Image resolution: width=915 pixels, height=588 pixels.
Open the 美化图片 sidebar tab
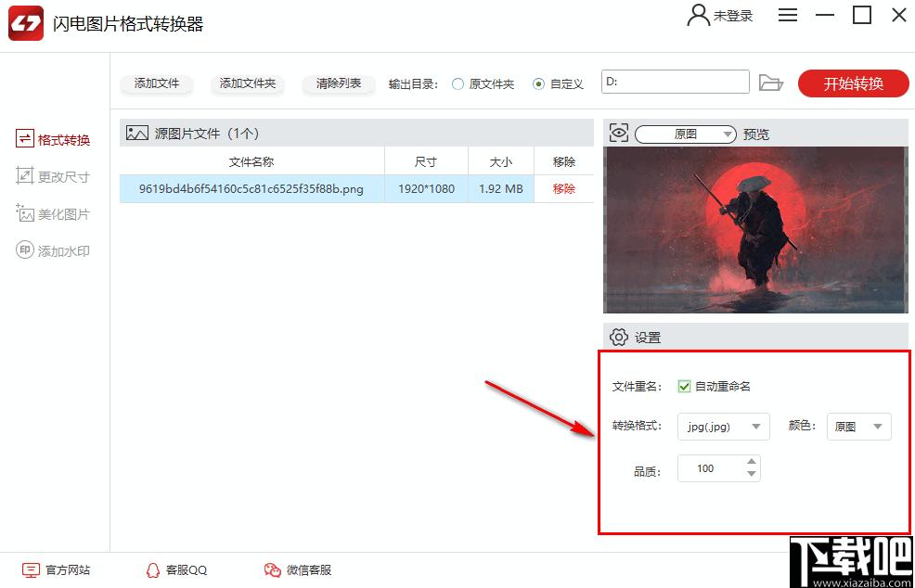(x=53, y=214)
